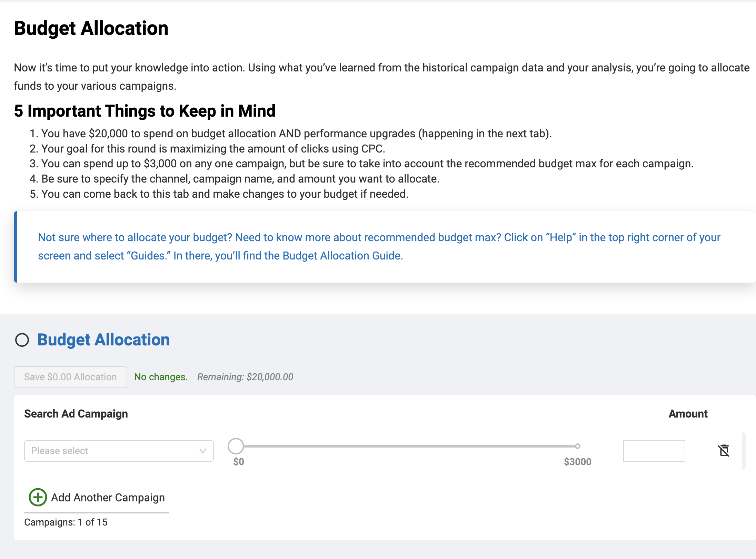Click the dropdown chevron arrow in campaign selector
The height and width of the screenshot is (559, 756).
tap(202, 451)
